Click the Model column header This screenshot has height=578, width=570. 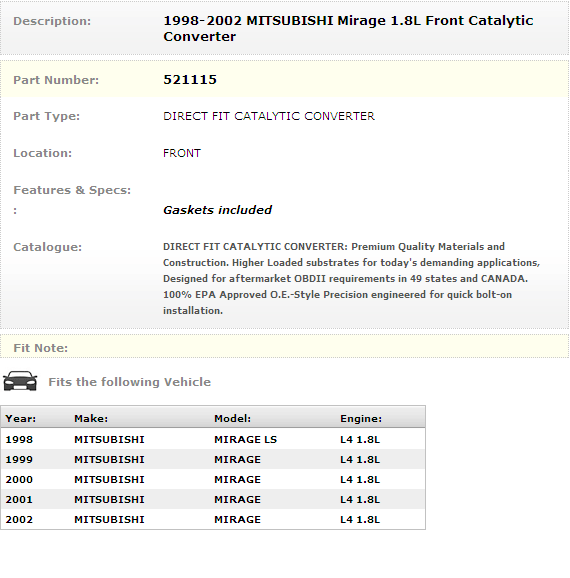pos(232,418)
